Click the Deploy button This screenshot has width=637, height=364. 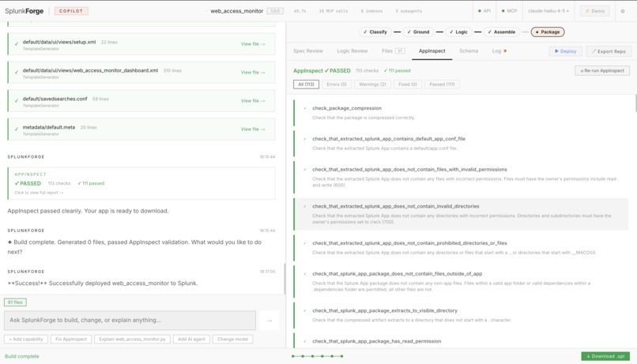click(566, 51)
